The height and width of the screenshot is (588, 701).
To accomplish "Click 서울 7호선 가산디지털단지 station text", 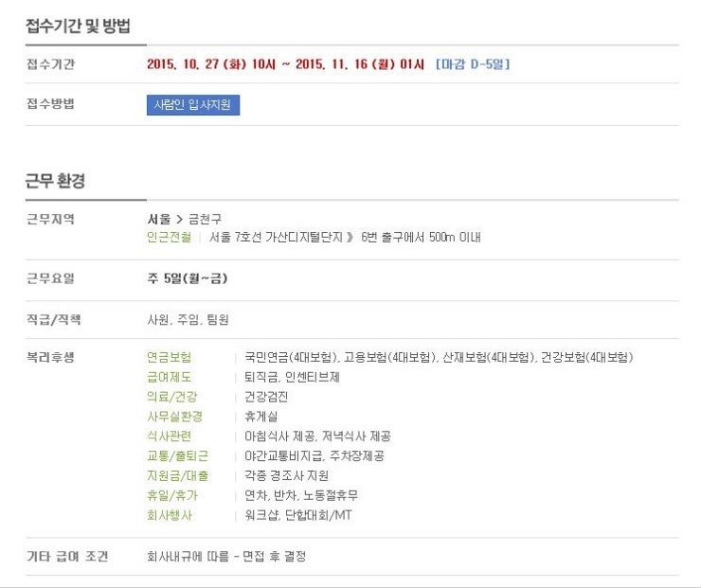I will pos(276,237).
